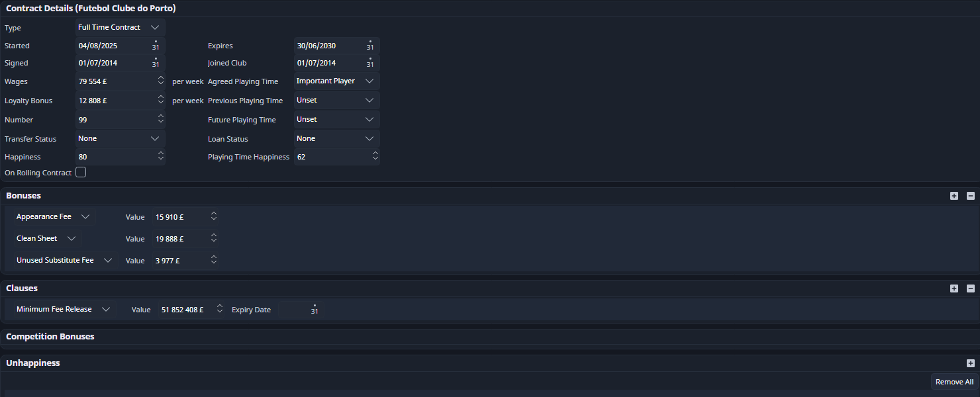Adjust the Unused Substitute Fee value stepper
The image size is (980, 397).
click(x=214, y=261)
